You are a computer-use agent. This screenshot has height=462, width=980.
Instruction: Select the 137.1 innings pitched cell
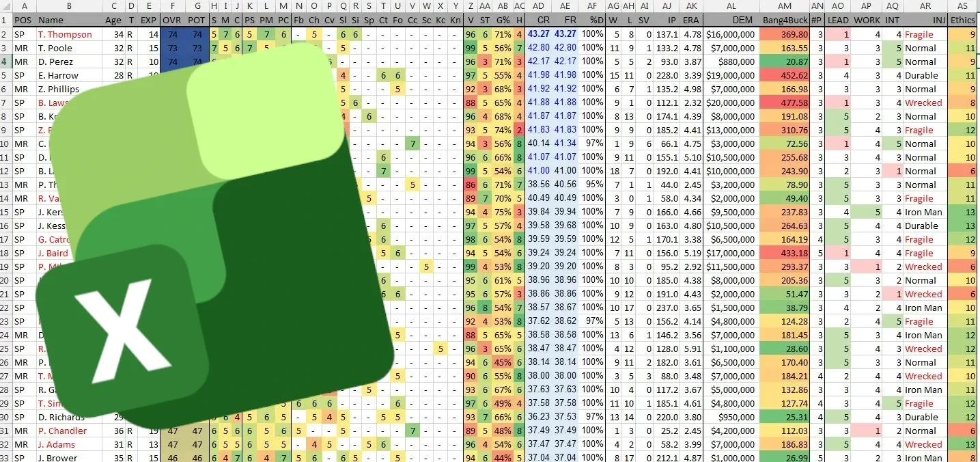click(666, 34)
